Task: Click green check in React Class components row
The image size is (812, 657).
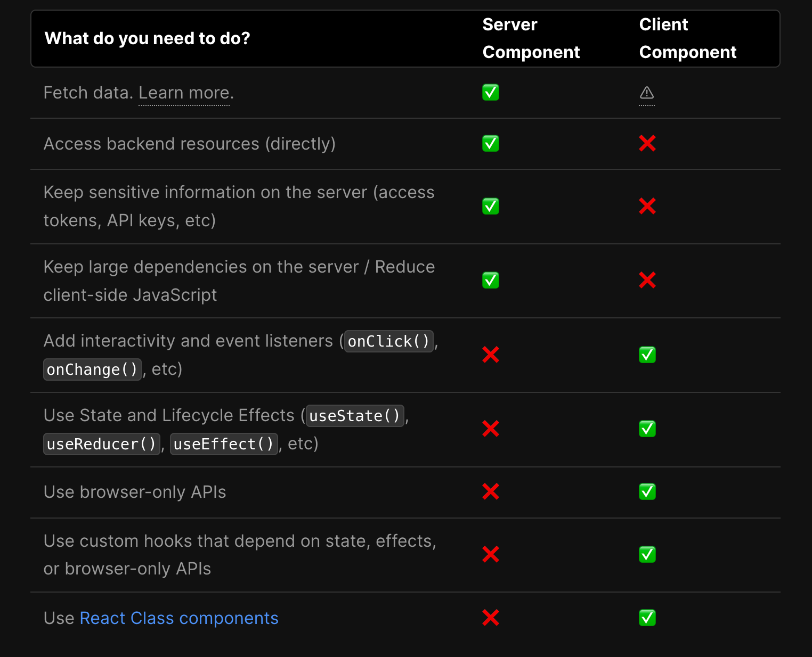Action: click(647, 618)
